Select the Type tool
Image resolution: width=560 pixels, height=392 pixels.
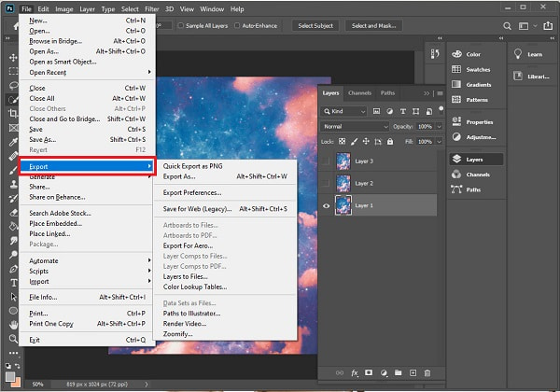[13, 283]
